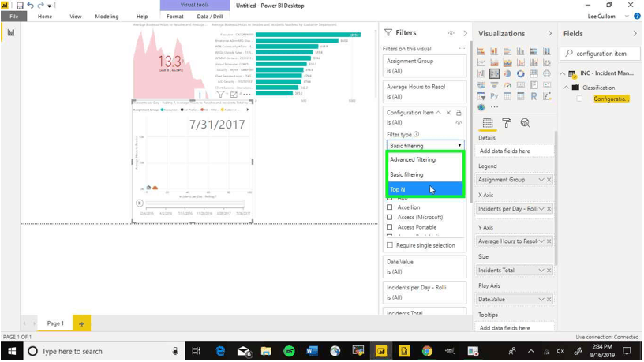Viewport: 644px width, 362px height.
Task: Tick the Configuration field checkbox in Fields
Action: point(579,99)
